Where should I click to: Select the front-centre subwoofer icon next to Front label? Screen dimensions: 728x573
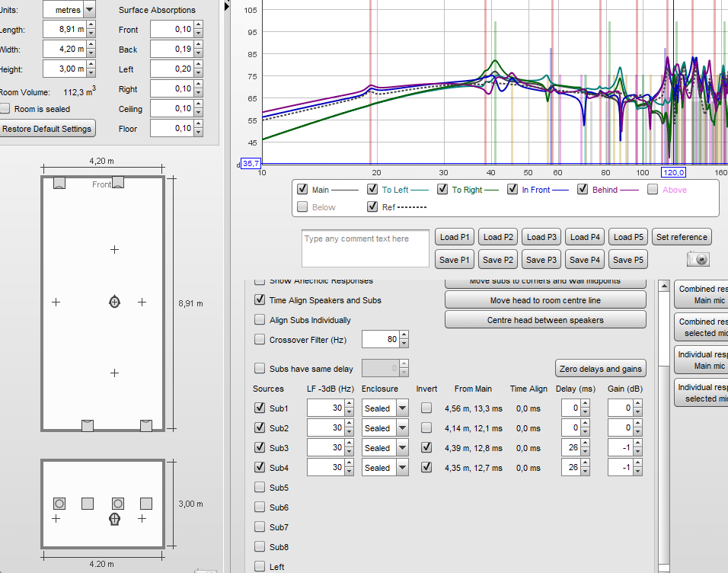tap(118, 182)
